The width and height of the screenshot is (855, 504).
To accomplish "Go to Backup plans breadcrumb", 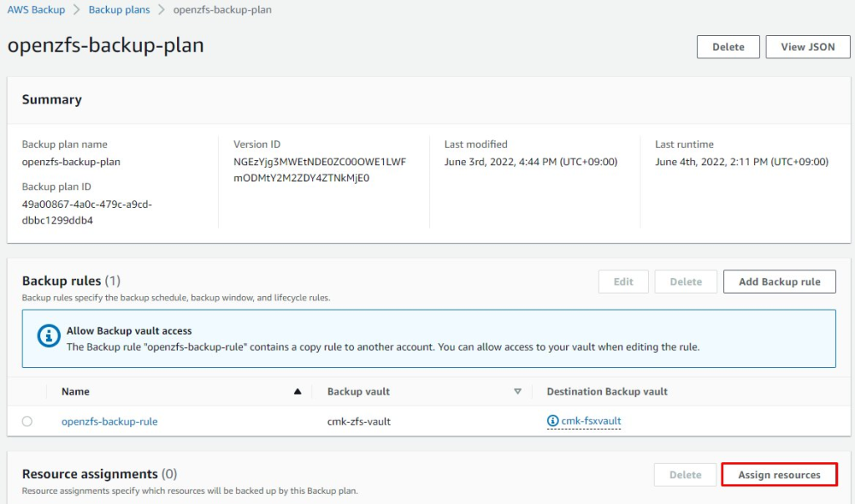I will (119, 10).
